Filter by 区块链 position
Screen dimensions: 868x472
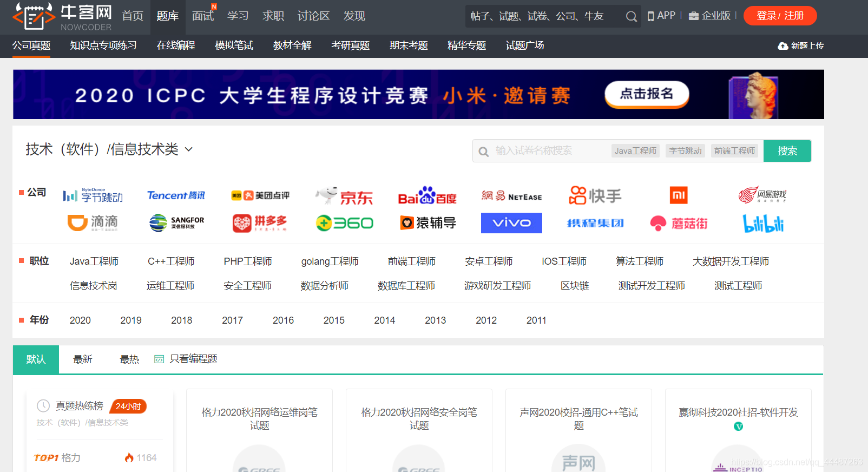point(575,286)
